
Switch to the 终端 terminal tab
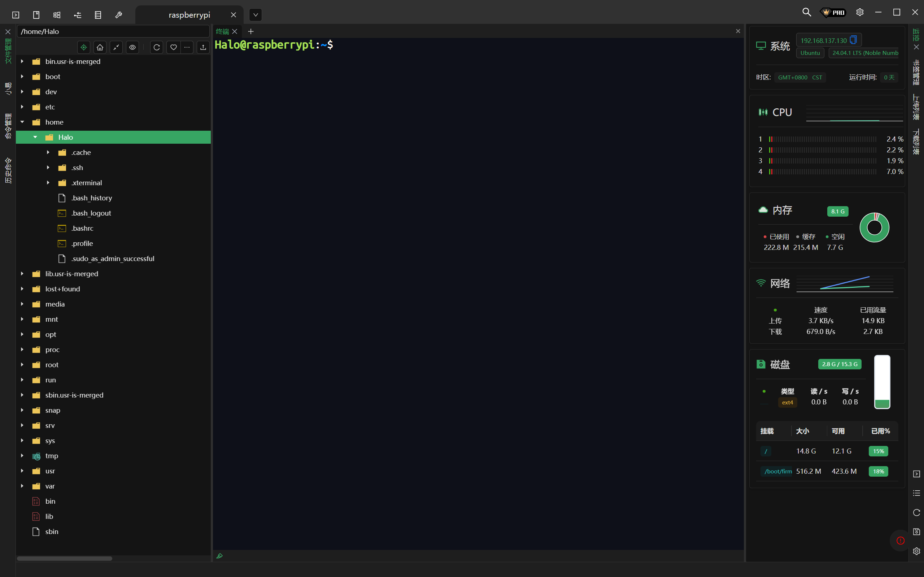coord(222,31)
